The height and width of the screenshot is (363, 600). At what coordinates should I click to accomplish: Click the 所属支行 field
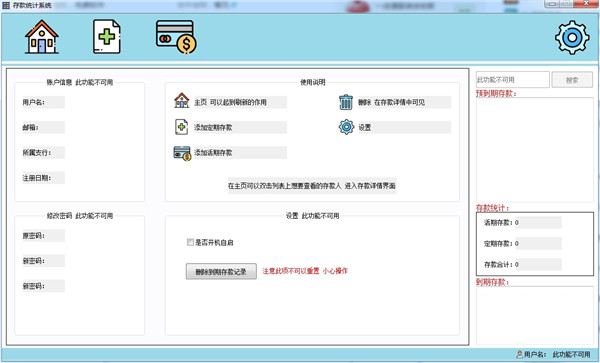point(43,153)
